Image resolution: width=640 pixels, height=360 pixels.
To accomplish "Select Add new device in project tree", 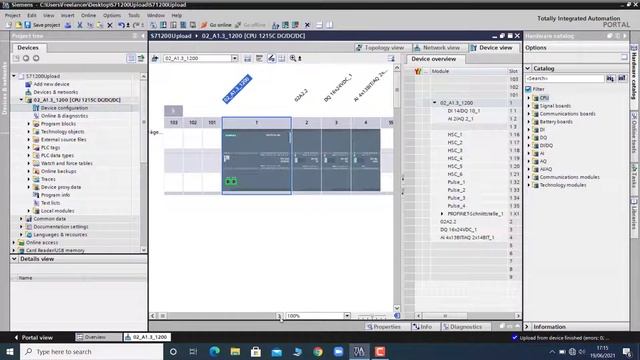I will [x=51, y=84].
